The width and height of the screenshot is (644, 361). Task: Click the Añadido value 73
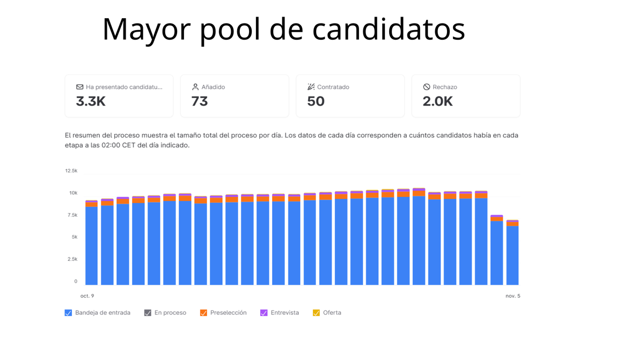coord(200,101)
